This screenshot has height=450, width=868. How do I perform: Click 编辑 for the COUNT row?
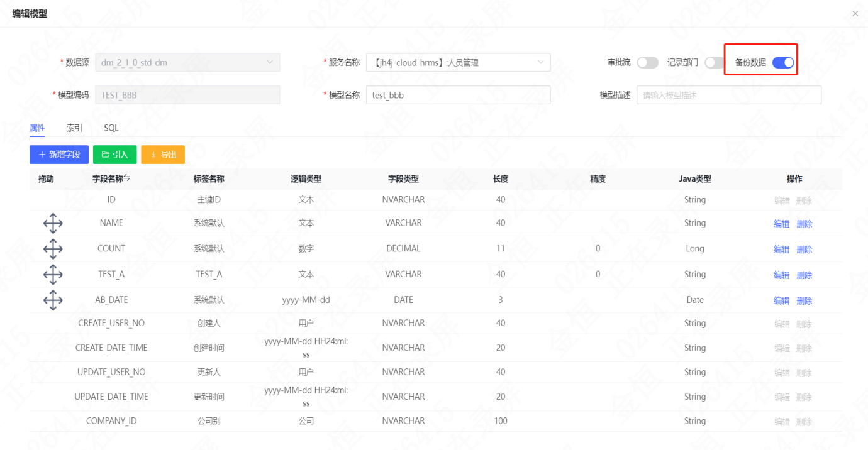click(781, 250)
